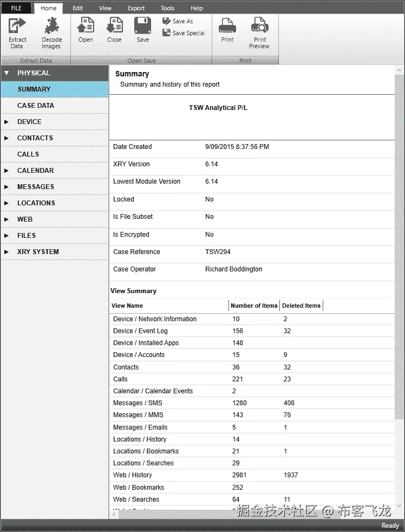Screen dimensions: 405x532
Task: Select the Device / Network Information row
Action: click(x=252, y=319)
